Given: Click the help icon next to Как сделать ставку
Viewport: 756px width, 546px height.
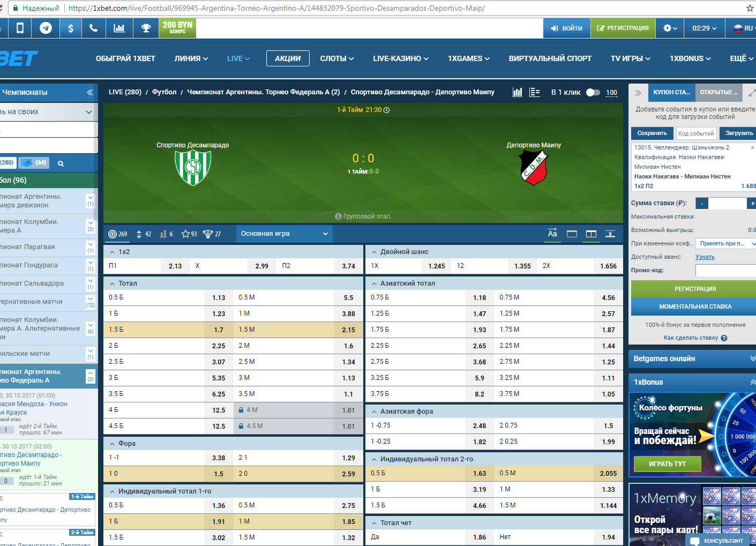Looking at the screenshot, I should (724, 338).
